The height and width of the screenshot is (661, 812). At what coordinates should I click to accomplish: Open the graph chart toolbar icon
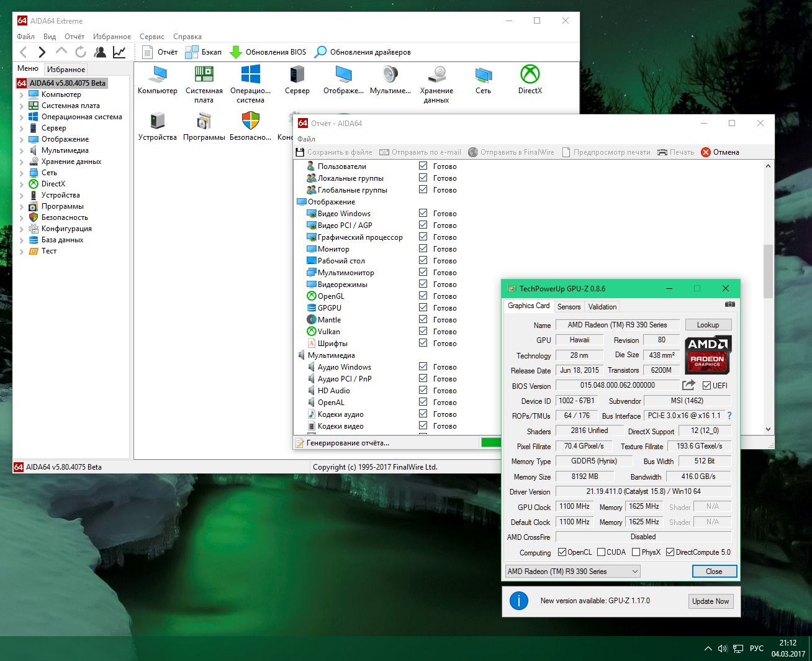pos(119,52)
